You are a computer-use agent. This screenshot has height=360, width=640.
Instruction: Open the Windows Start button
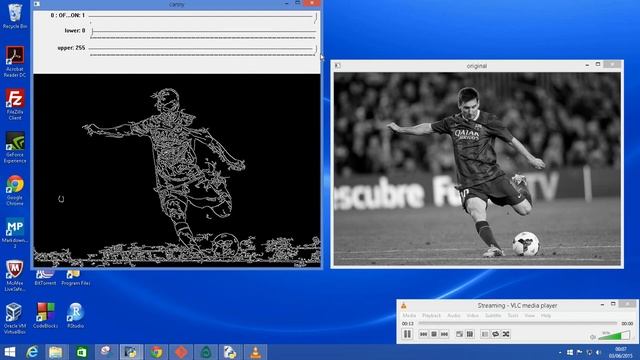tap(10, 352)
